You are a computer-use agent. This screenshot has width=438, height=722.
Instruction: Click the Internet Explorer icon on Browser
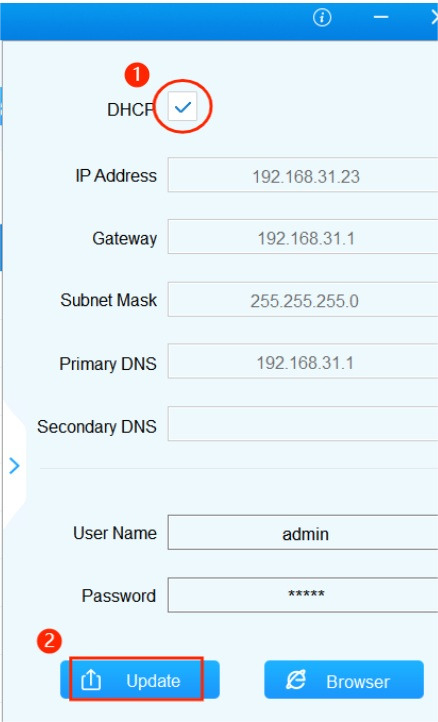point(296,680)
